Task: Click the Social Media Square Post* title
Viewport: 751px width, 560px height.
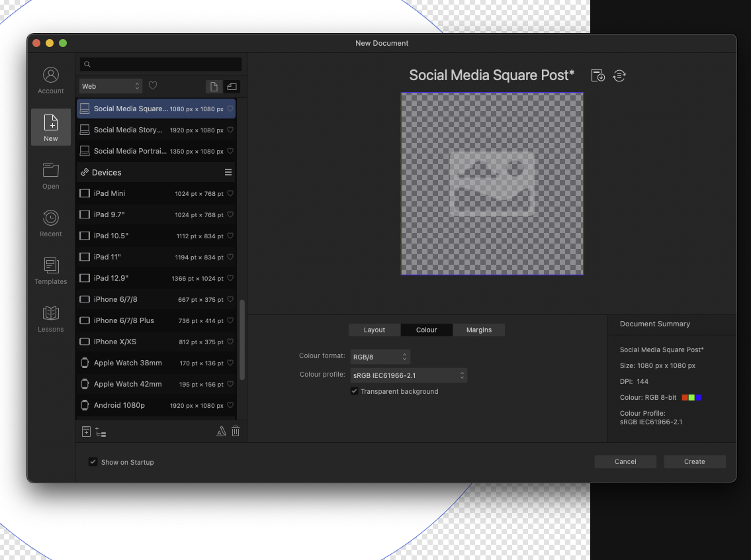Action: tap(492, 75)
